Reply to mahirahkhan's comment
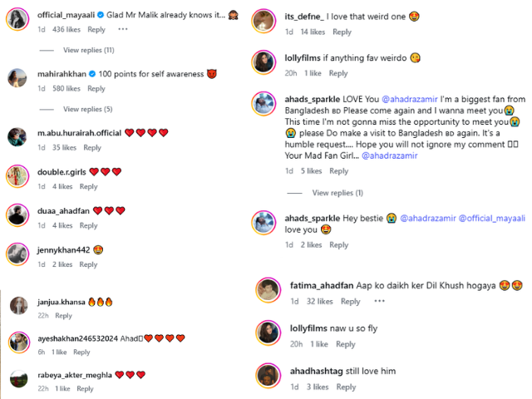532x399 pixels. click(x=96, y=89)
